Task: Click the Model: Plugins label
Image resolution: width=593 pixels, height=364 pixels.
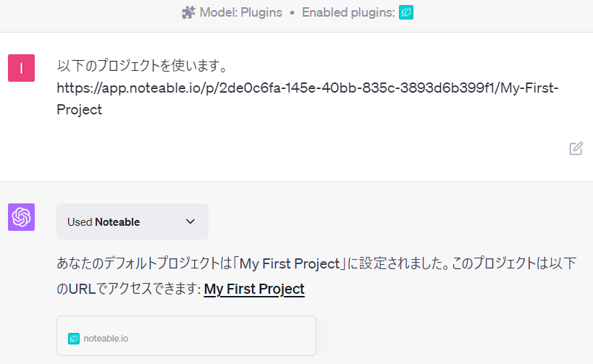Action: (x=241, y=12)
